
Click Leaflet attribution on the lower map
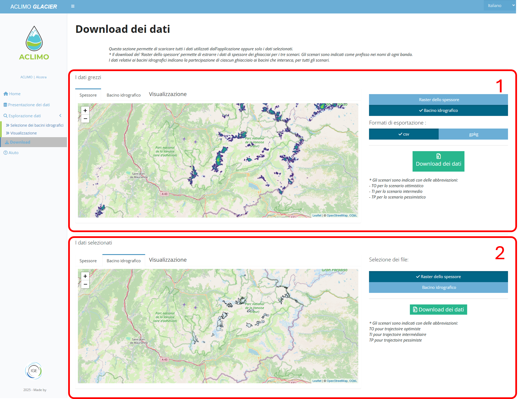point(317,381)
